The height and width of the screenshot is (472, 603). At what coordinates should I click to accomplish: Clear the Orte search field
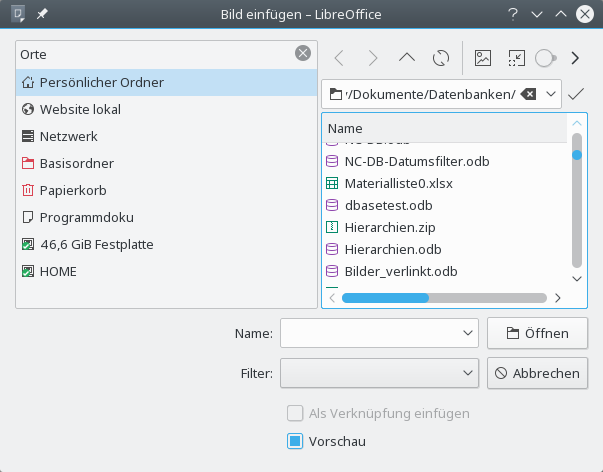303,54
